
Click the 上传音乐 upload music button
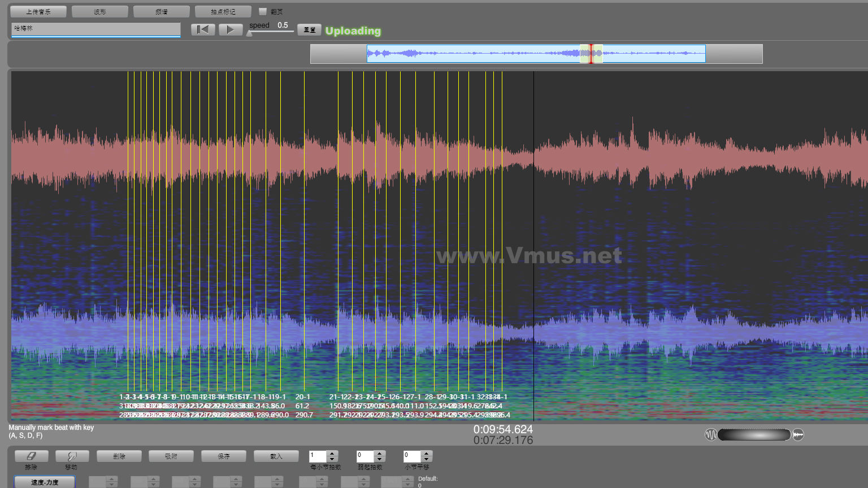point(38,11)
